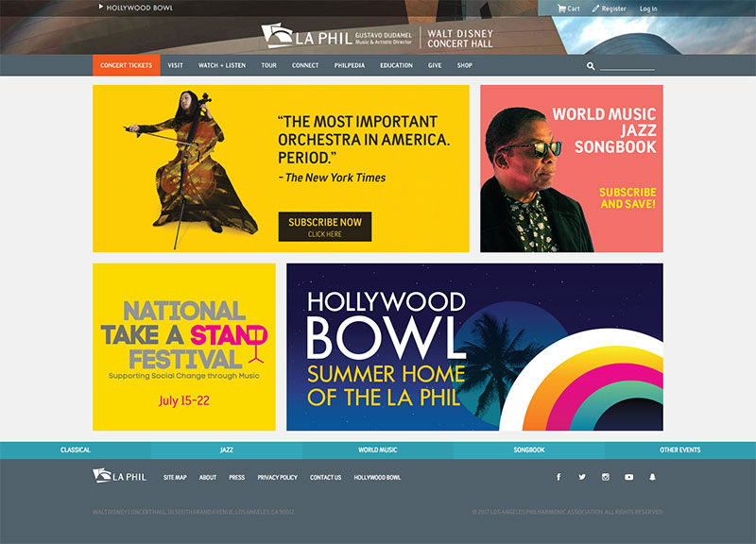Screen dimensions: 756x544
Task: Open the Visit menu item
Action: point(176,65)
